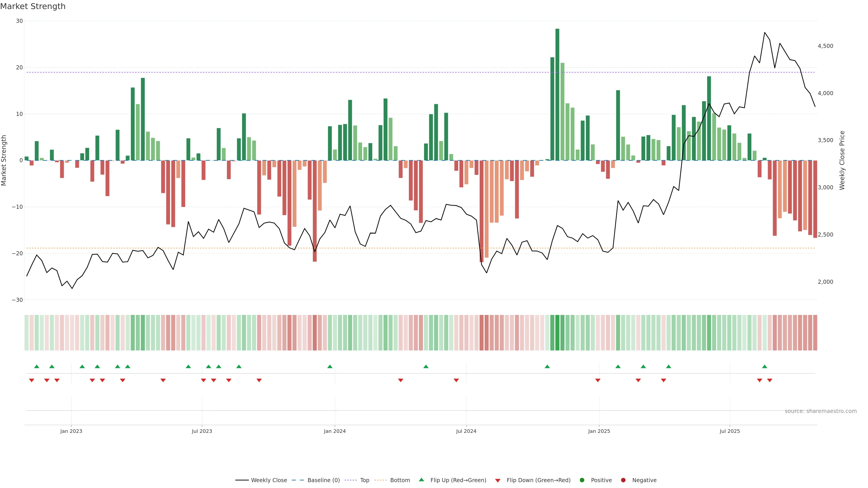The height and width of the screenshot is (488, 868).
Task: Click the rightmost red flip-down triangle marker
Action: click(x=770, y=380)
